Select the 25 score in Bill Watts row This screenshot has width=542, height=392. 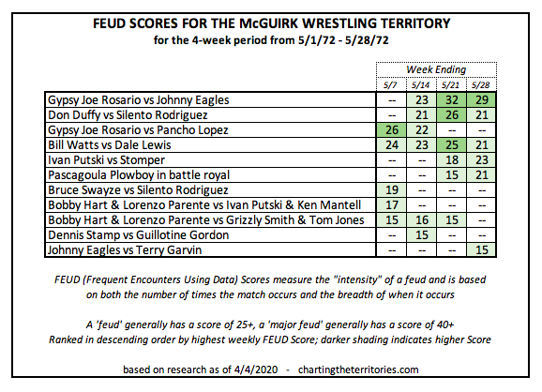point(451,144)
